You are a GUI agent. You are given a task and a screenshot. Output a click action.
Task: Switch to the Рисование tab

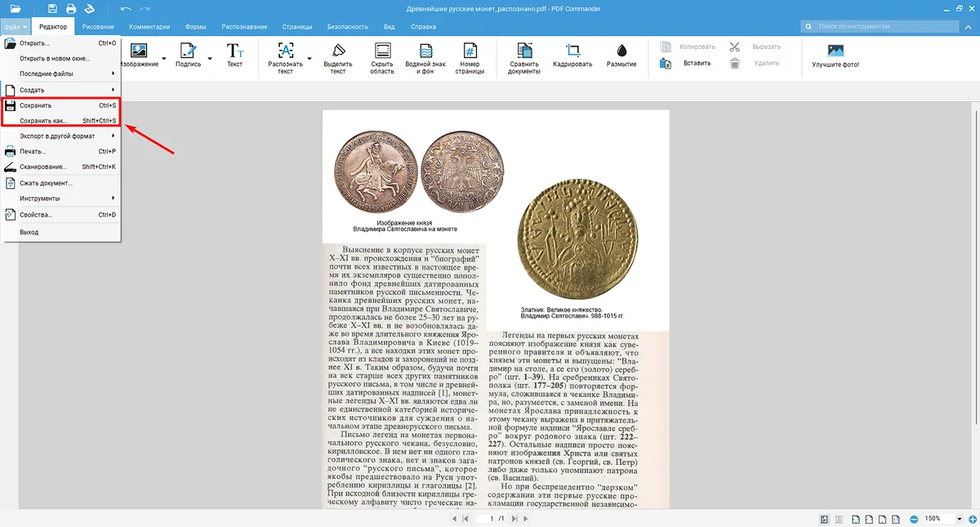click(98, 27)
